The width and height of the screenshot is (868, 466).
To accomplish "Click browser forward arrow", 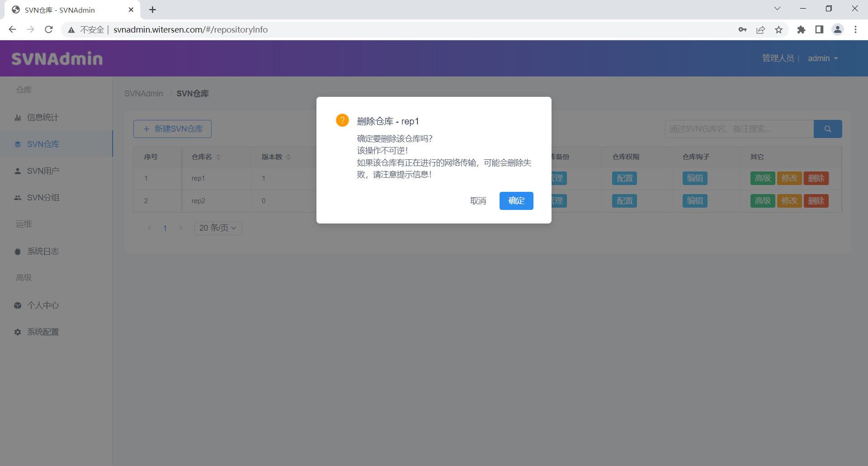I will pos(30,29).
